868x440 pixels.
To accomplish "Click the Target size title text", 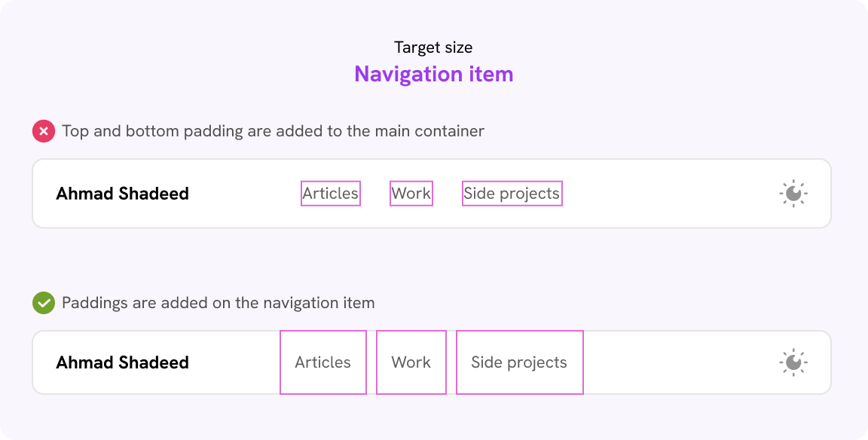I will tap(433, 47).
